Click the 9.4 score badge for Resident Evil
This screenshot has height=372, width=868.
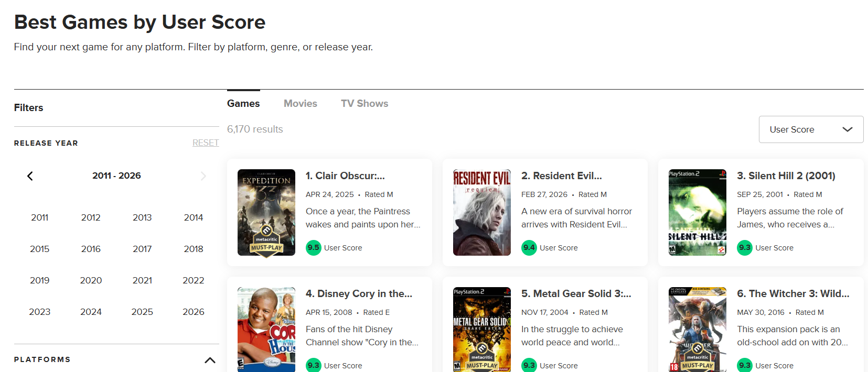coord(529,248)
